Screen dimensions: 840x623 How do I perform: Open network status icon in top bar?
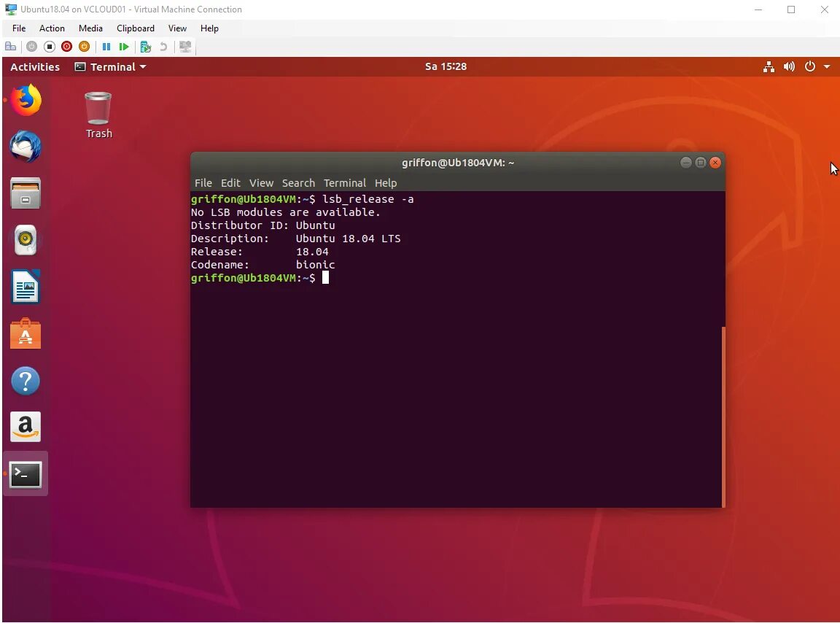coord(769,66)
